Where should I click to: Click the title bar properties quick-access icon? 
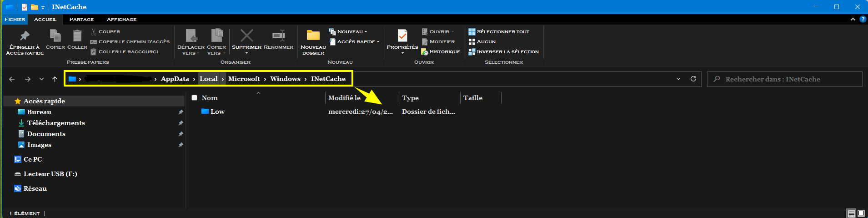(x=25, y=7)
